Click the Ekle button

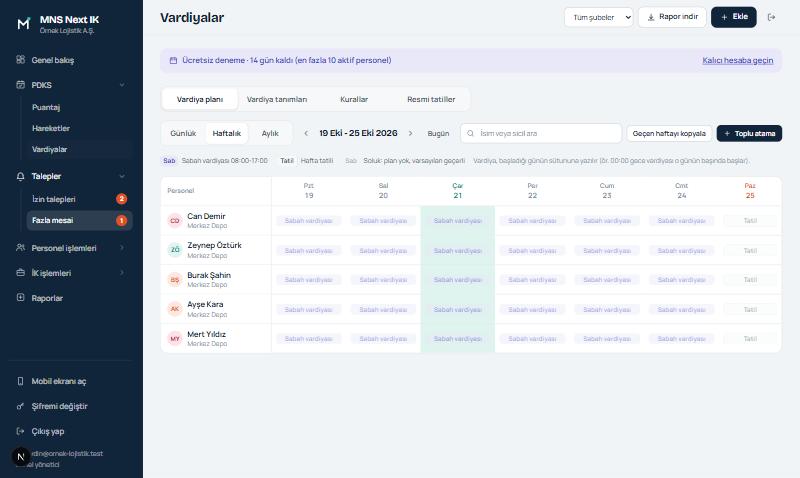734,17
